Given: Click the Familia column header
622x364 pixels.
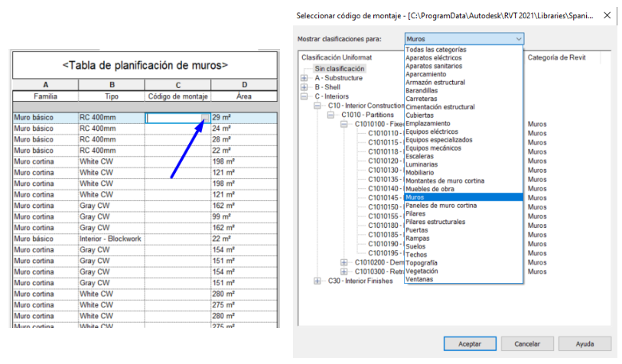Looking at the screenshot, I should tap(46, 96).
